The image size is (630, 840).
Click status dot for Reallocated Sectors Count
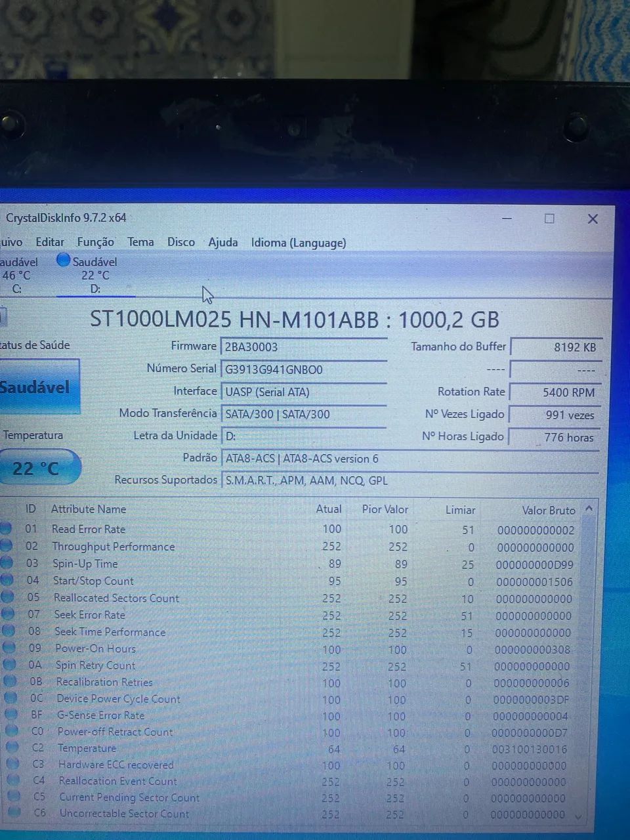[x=7, y=597]
